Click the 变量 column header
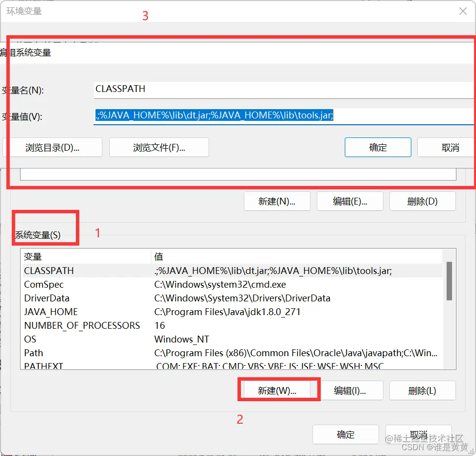The image size is (476, 456). tap(86, 257)
